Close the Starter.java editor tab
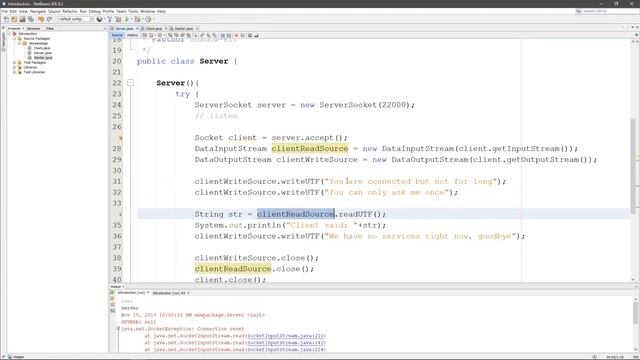 [197, 29]
